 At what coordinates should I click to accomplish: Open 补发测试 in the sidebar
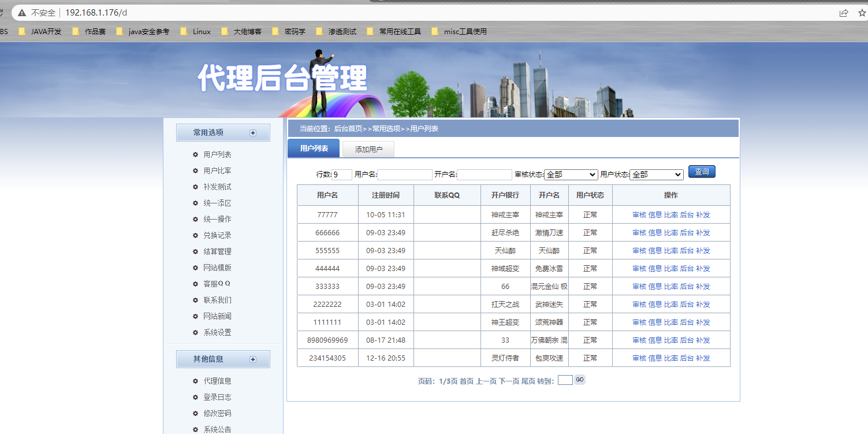(217, 187)
